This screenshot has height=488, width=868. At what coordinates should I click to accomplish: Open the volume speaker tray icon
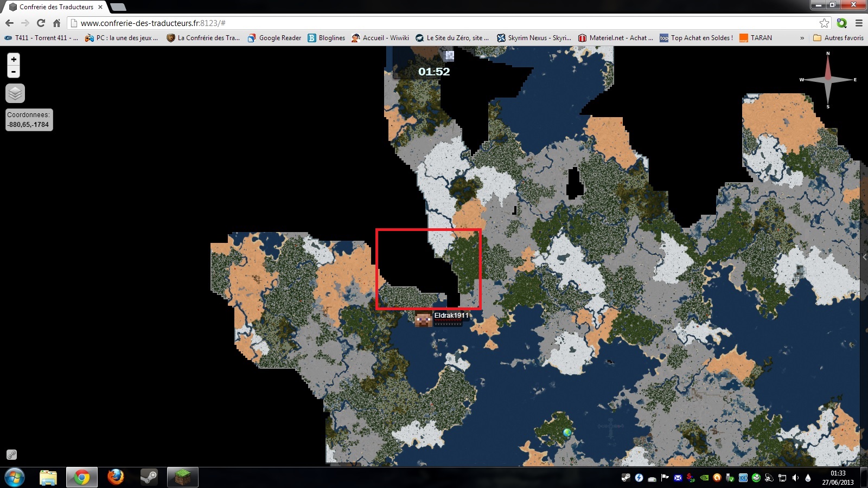click(x=795, y=478)
